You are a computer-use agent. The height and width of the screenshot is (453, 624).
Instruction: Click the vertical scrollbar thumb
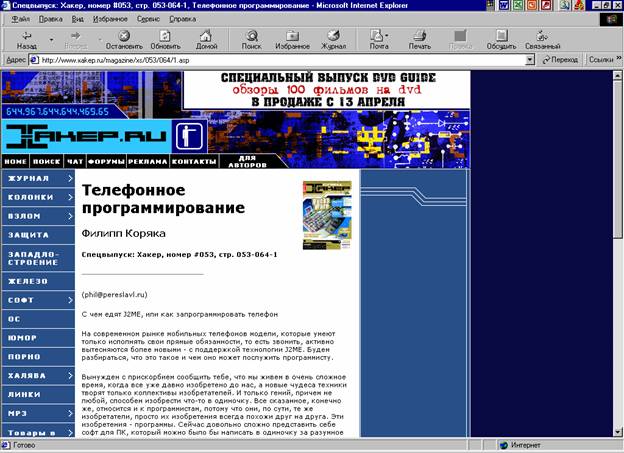click(617, 159)
